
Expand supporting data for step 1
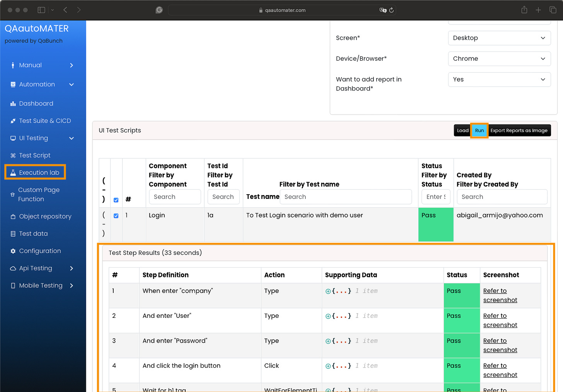(328, 291)
